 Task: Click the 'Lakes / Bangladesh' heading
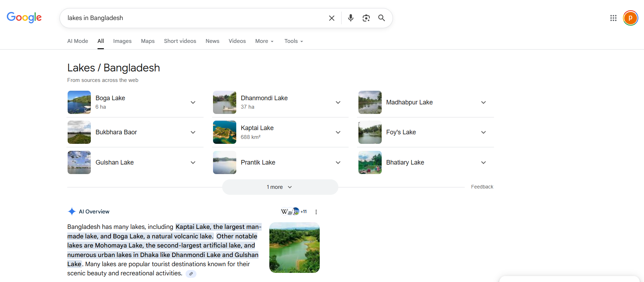point(114,68)
